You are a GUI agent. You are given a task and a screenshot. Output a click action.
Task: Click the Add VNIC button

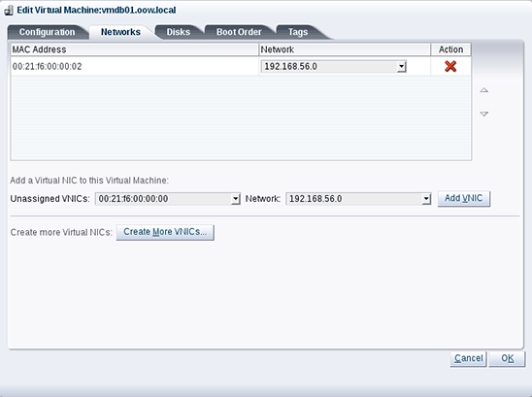pos(463,198)
